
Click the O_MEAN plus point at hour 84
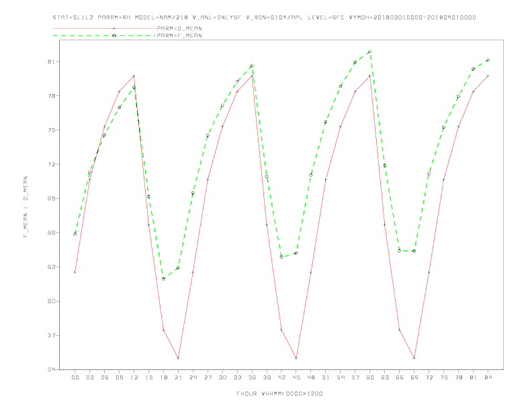(488, 76)
